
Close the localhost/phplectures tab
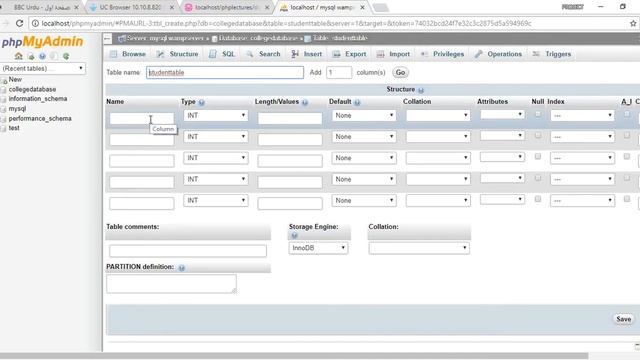coord(267,7)
